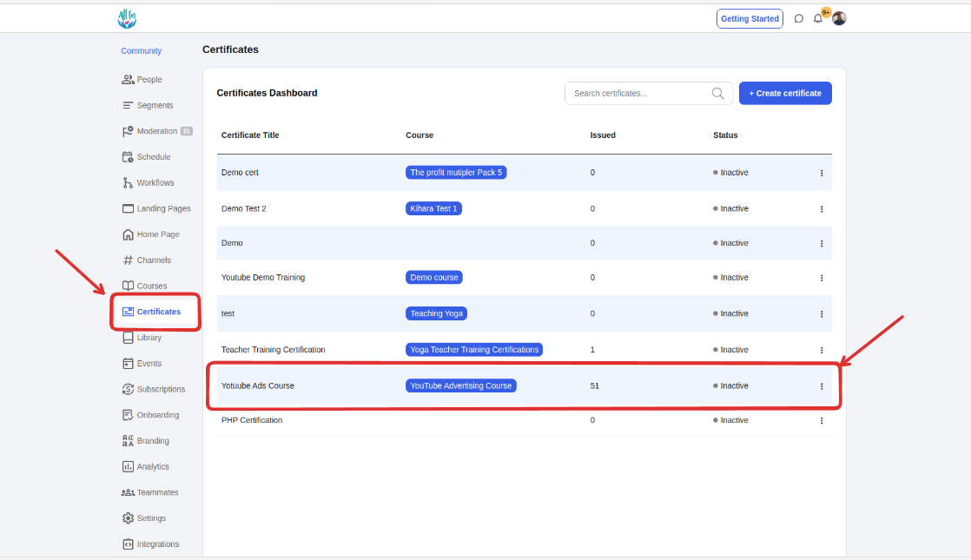Open the Analytics menu item

153,466
